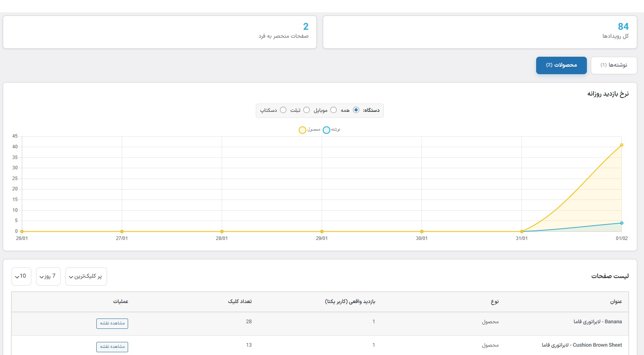Click the محصول type cell in Cushion row
Screen dimensions: 644x355
tap(490, 345)
